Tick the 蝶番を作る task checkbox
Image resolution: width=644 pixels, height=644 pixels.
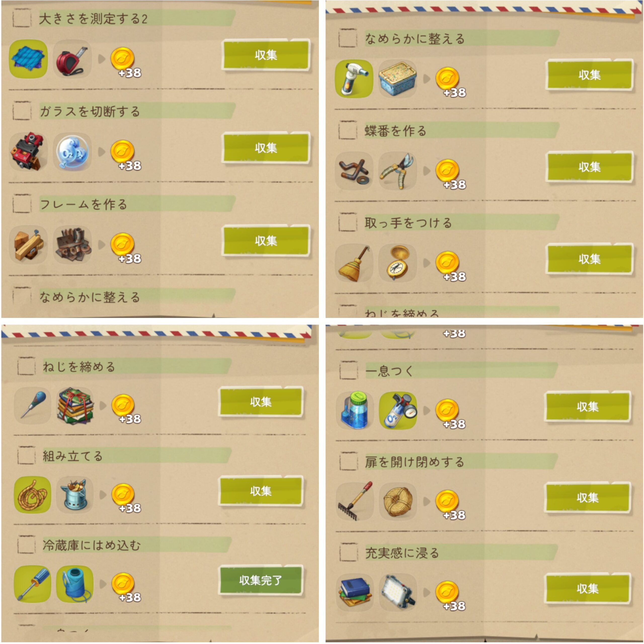coord(348,130)
